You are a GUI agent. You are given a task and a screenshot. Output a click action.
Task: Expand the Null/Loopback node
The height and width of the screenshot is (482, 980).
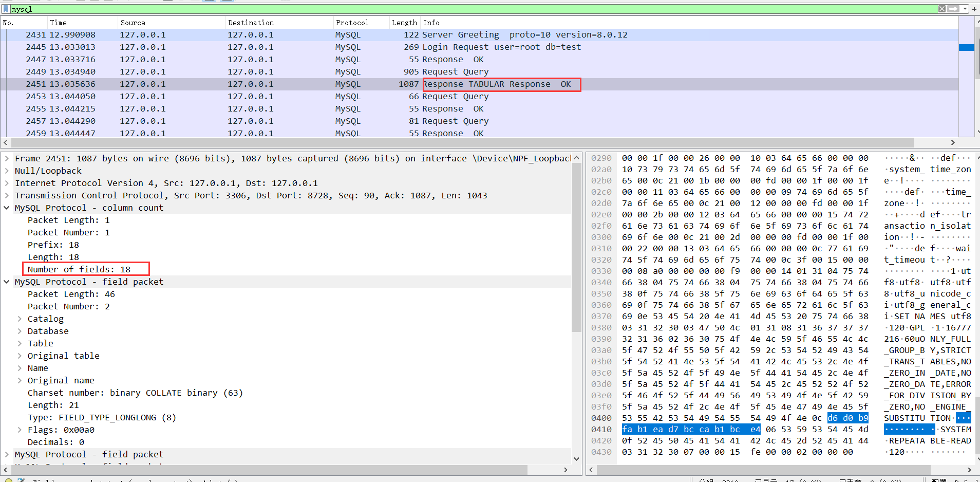(x=7, y=171)
